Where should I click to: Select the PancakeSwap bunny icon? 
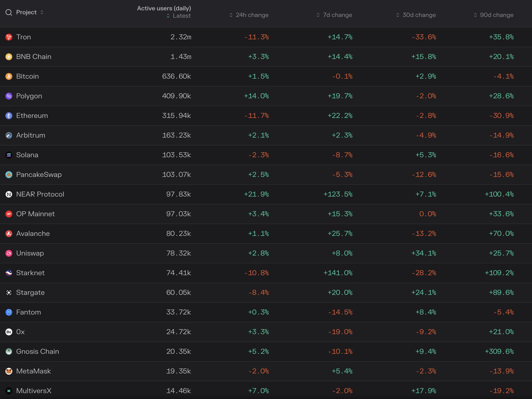[9, 175]
